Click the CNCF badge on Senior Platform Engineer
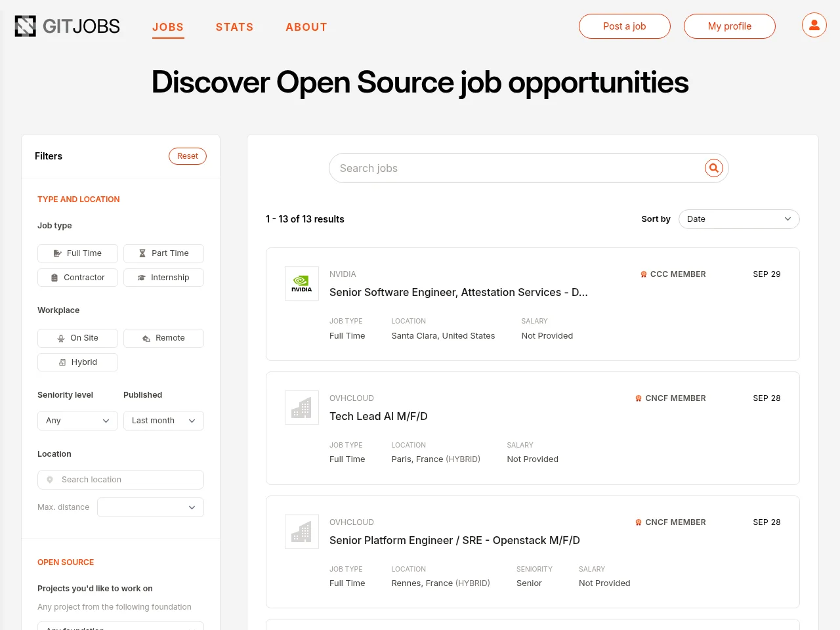 click(x=639, y=522)
